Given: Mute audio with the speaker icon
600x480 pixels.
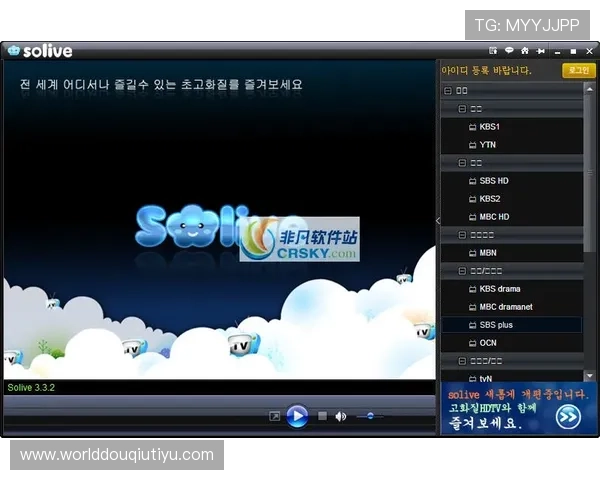Looking at the screenshot, I should tap(341, 416).
